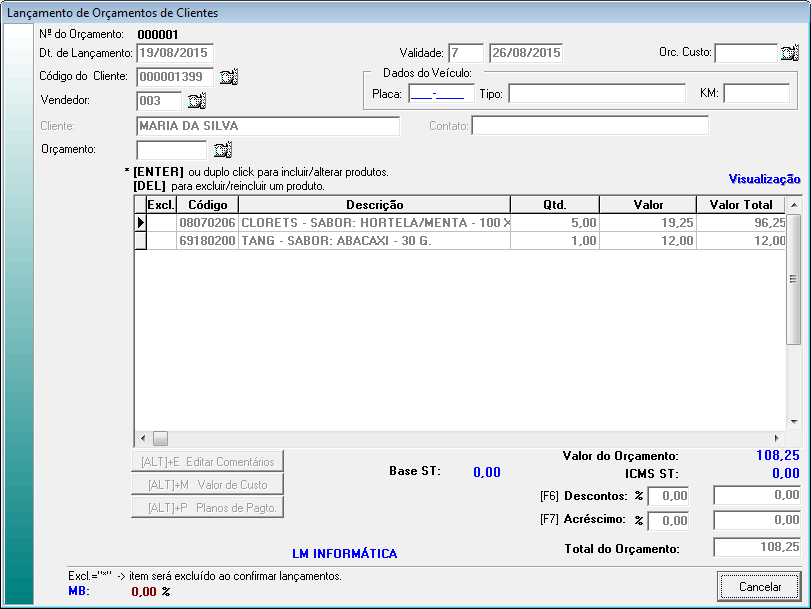Select the Contato text field

590,126
